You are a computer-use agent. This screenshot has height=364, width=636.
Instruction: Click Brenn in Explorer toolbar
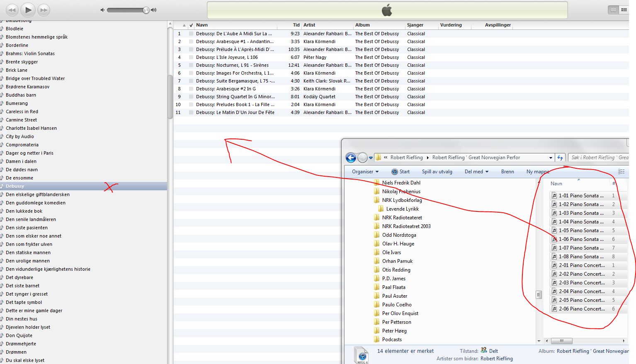[507, 172]
